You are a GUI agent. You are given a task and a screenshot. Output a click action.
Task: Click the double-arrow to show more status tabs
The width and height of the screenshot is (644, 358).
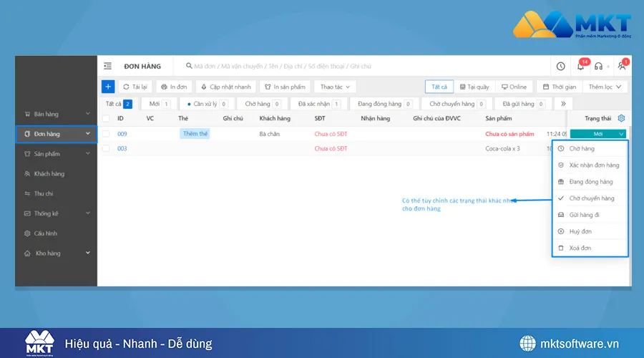[x=563, y=104]
